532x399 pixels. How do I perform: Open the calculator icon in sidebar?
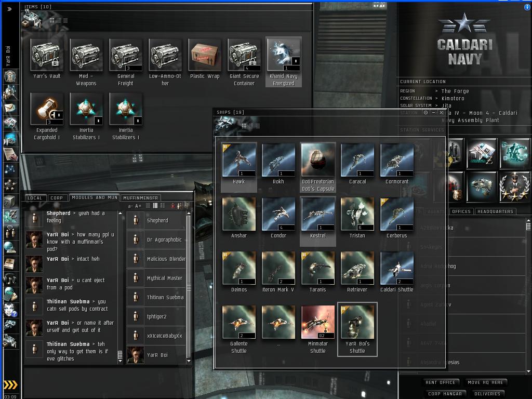point(10,294)
